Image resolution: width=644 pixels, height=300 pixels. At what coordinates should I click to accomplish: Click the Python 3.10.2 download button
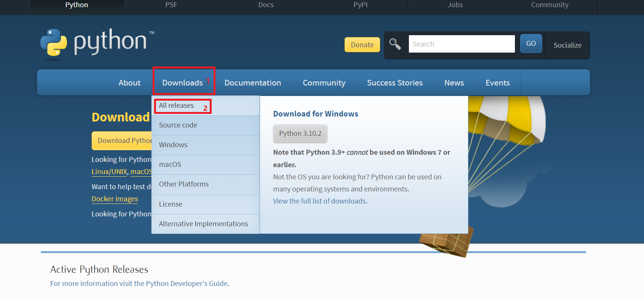(x=300, y=134)
